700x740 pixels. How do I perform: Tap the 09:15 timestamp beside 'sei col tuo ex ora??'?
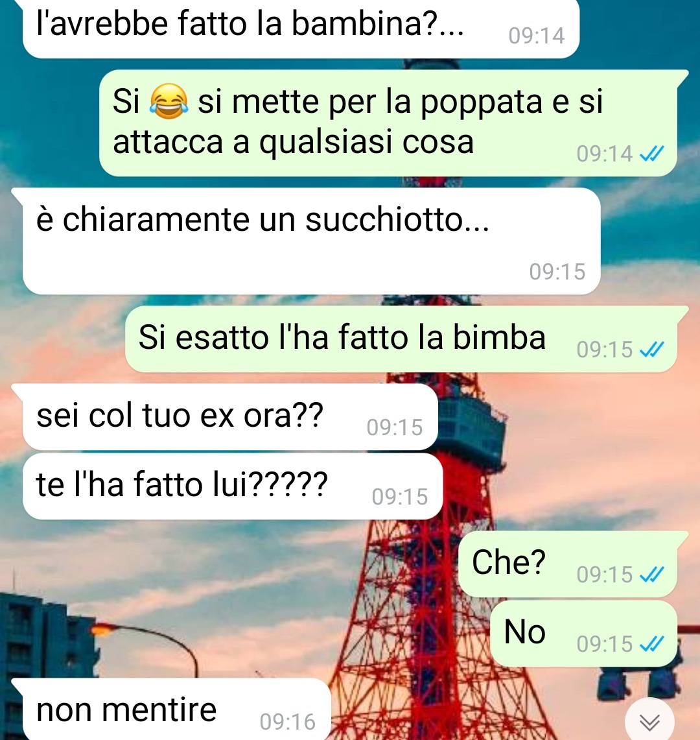click(x=394, y=427)
